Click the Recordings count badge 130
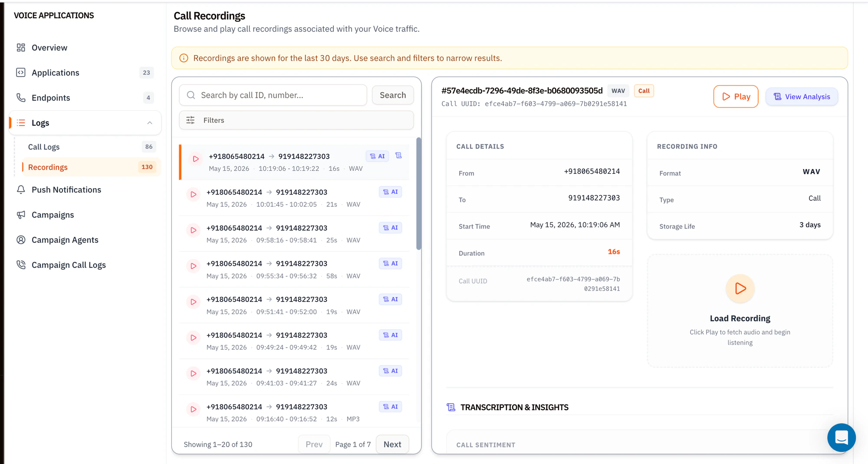Screen dimensions: 868x464 [x=147, y=167]
